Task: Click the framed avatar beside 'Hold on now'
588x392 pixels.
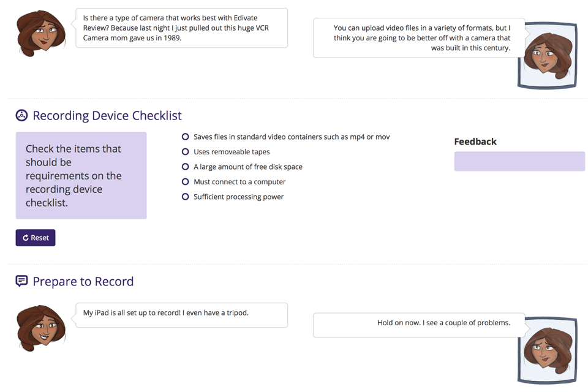Action: (547, 350)
